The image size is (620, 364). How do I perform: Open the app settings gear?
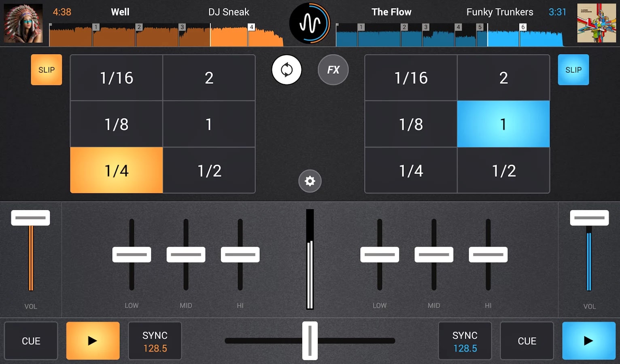click(310, 181)
